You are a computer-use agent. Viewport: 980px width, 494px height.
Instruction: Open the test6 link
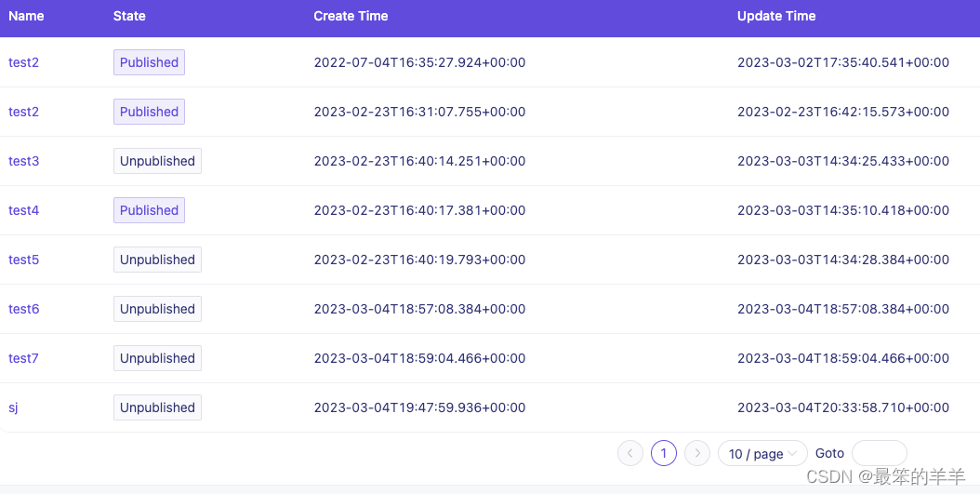pyautogui.click(x=24, y=309)
